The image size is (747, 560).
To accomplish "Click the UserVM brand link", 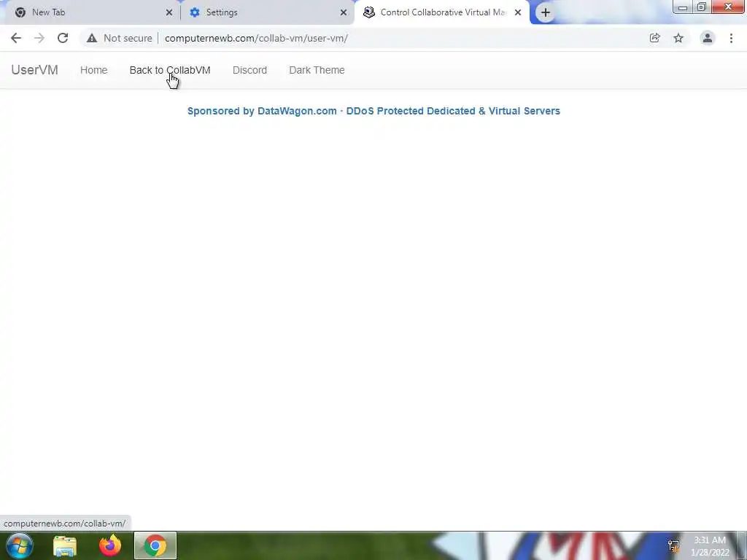I will pyautogui.click(x=35, y=70).
